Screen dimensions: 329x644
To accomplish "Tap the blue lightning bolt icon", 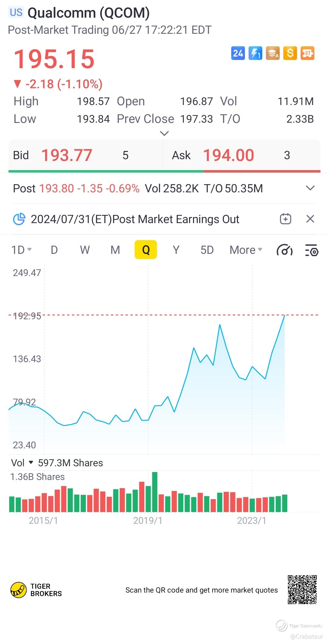I will tap(255, 53).
